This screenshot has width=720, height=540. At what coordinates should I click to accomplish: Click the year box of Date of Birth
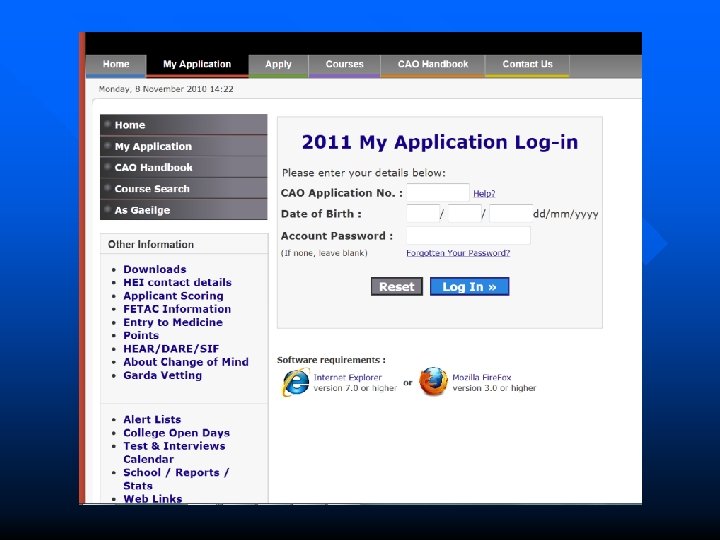[511, 214]
